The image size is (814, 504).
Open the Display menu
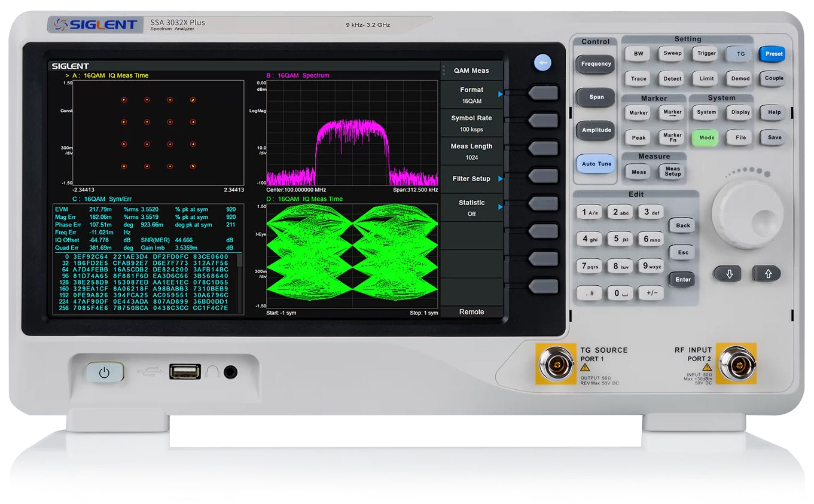click(x=739, y=112)
